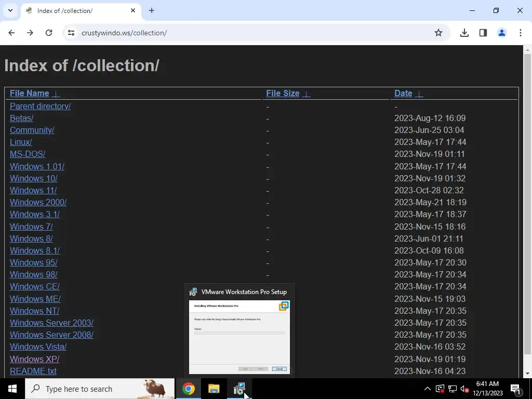Open the Windows 8 folder

tap(31, 238)
